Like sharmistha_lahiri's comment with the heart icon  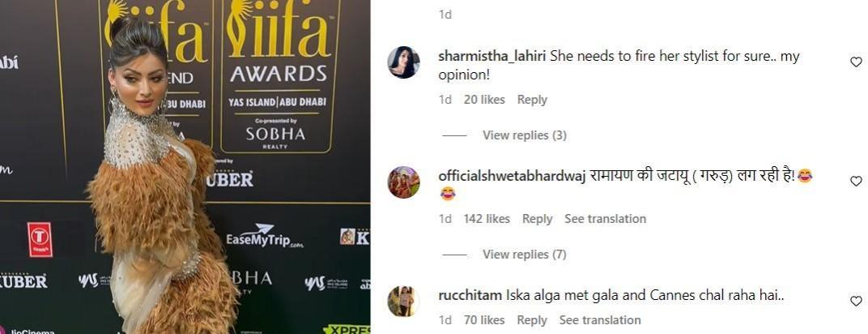856,62
